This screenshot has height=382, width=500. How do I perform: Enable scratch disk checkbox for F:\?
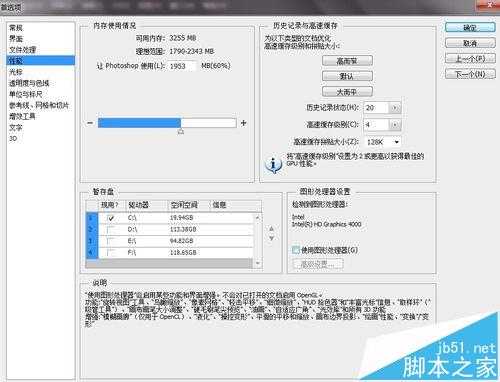pos(111,253)
